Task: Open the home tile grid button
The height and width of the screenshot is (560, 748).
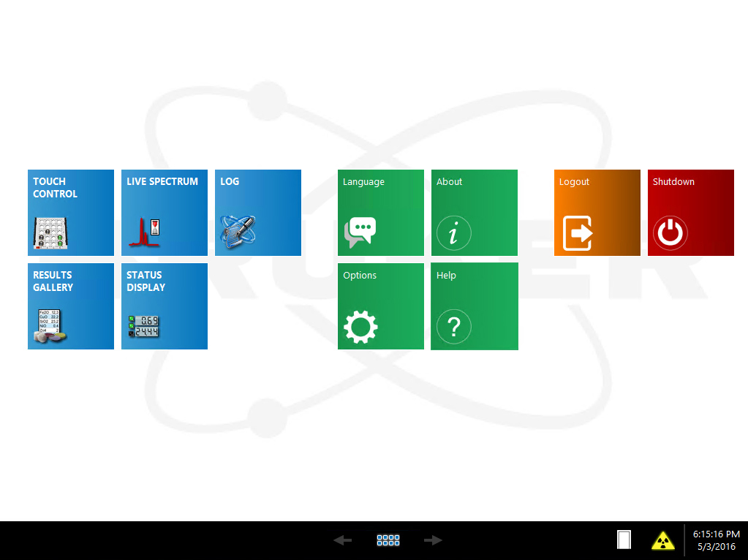Action: [x=388, y=540]
